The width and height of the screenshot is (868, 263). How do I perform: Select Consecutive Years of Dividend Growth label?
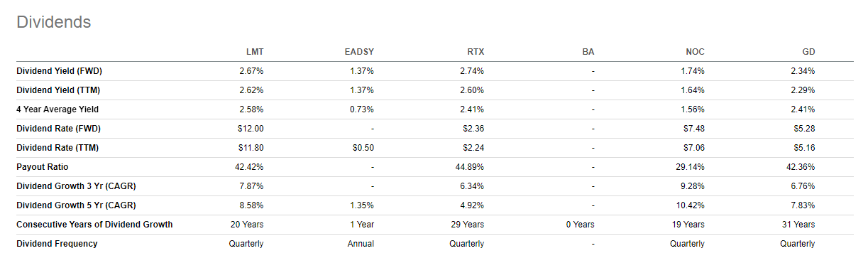pos(94,225)
